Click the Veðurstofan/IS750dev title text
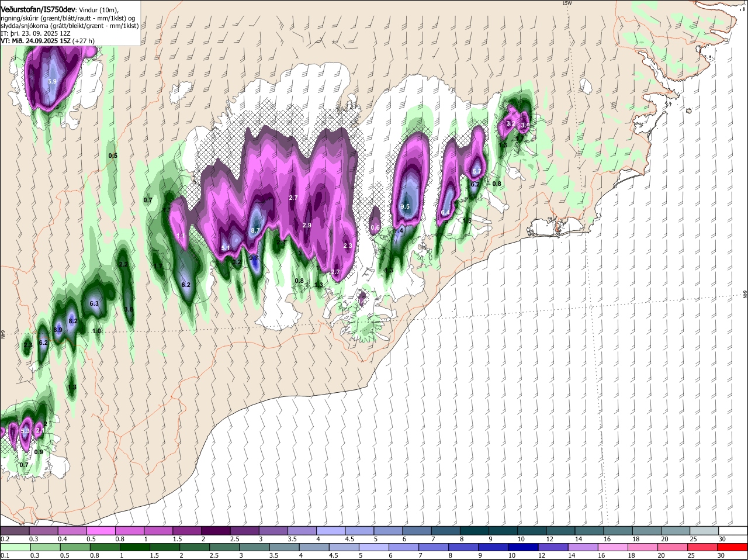Image resolution: width=748 pixels, height=560 pixels. (38, 10)
